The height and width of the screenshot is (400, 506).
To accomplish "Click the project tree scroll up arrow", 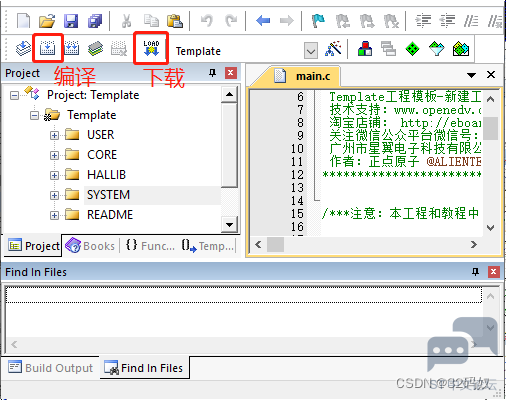I will (229, 94).
